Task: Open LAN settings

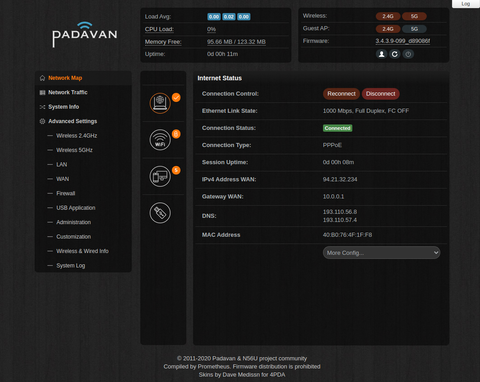Action: point(62,165)
